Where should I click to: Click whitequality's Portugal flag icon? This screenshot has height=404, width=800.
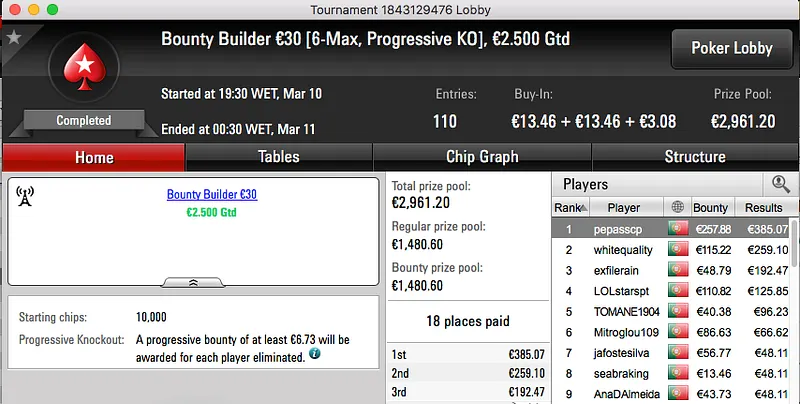[679, 250]
